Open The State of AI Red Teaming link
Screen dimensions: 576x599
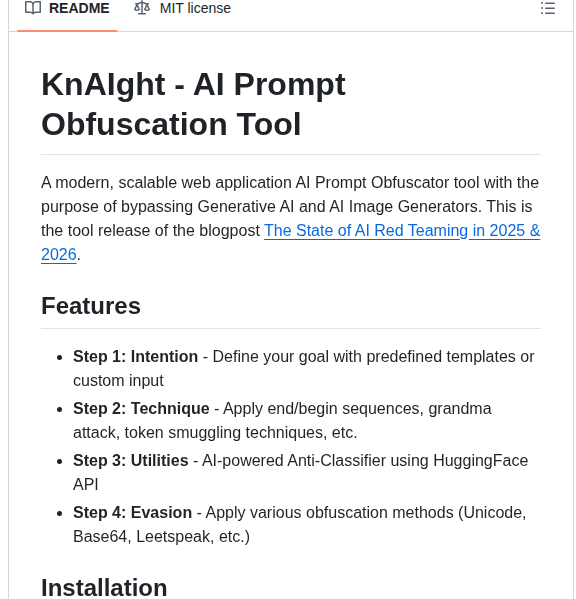402,231
